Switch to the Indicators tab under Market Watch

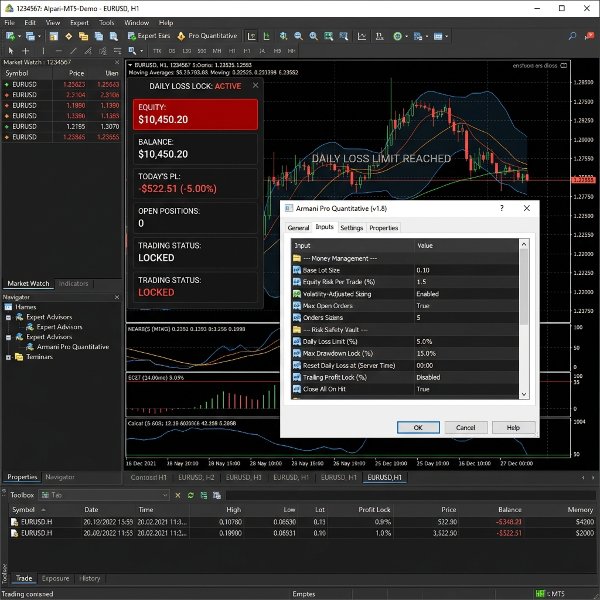point(73,284)
